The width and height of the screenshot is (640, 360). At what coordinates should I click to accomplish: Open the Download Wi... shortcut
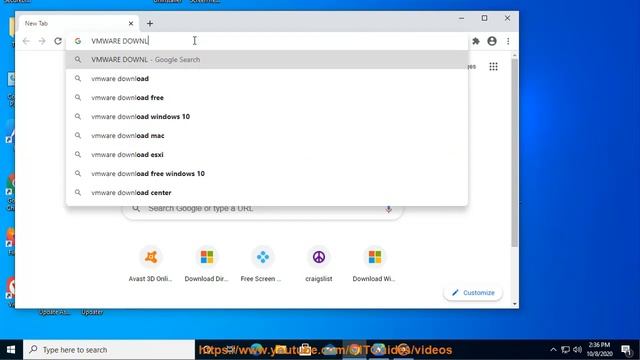(375, 265)
